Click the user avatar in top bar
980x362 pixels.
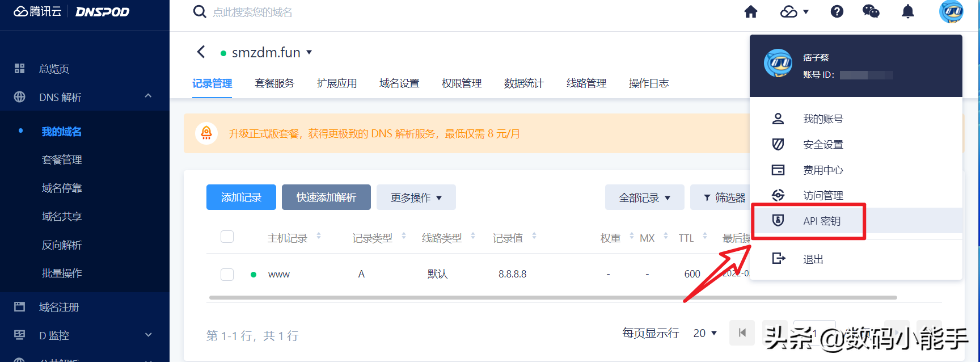click(x=951, y=12)
